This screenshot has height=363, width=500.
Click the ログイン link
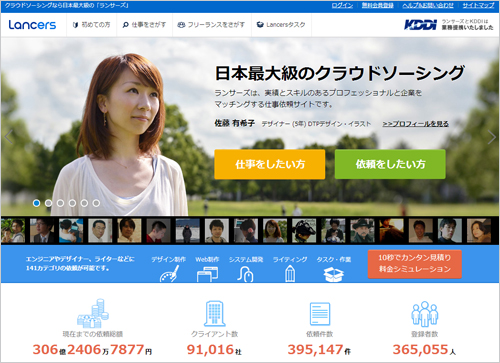click(342, 5)
